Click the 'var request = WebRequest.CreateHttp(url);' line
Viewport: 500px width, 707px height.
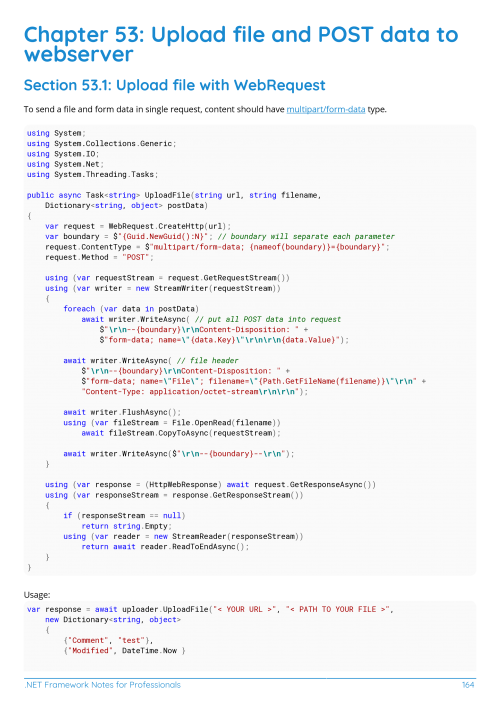click(138, 226)
